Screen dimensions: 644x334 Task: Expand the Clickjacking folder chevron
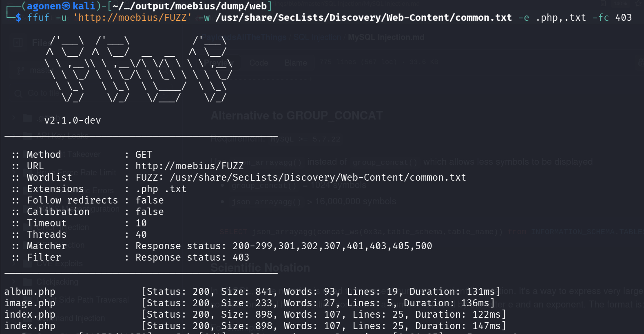coord(14,281)
